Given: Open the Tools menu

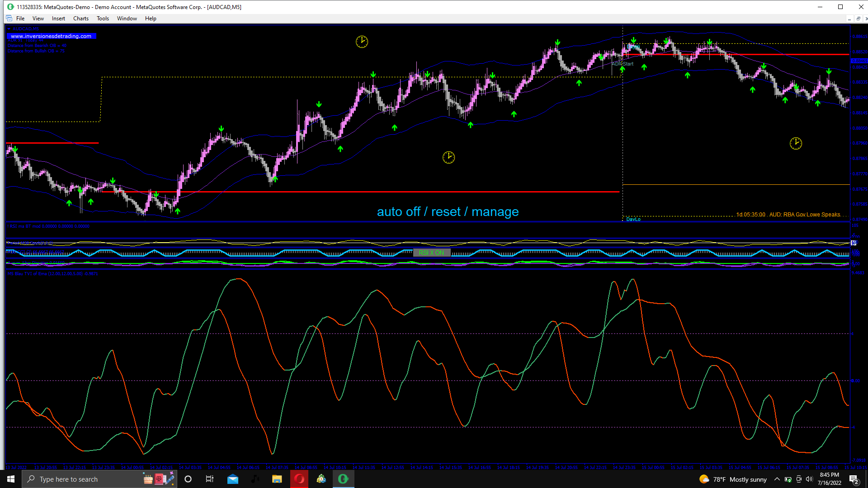Looking at the screenshot, I should coord(103,19).
